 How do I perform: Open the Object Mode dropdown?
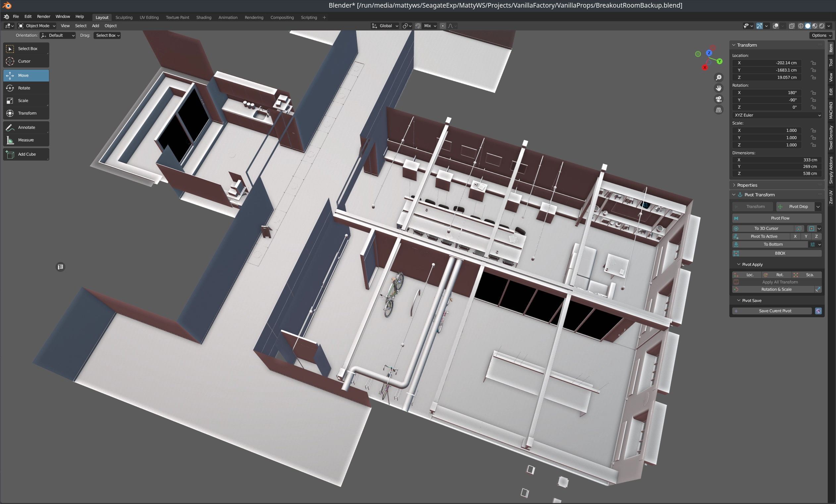[37, 26]
